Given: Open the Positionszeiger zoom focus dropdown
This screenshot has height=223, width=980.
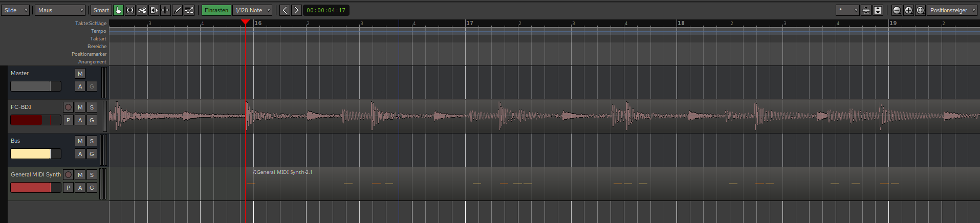Looking at the screenshot, I should tap(952, 10).
